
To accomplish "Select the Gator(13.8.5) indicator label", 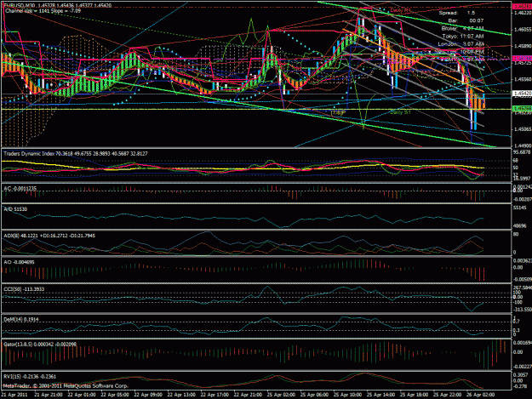I will (x=40, y=344).
